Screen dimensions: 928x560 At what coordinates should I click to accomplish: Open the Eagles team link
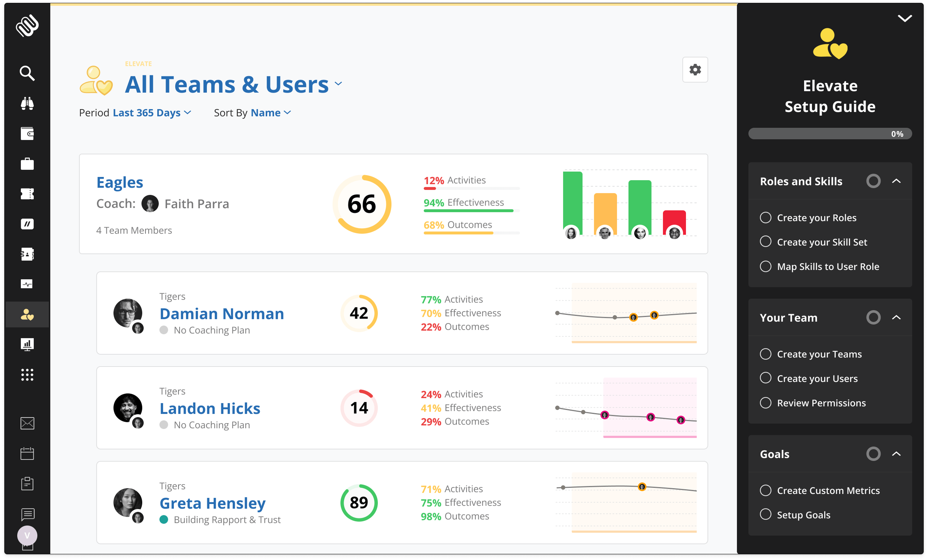pyautogui.click(x=120, y=182)
